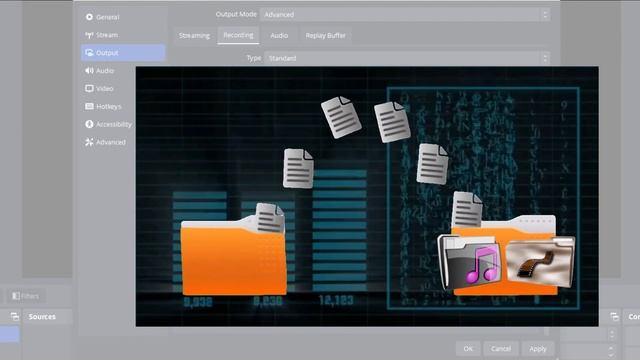Click the 8,030 chart value
The width and height of the screenshot is (640, 360).
click(x=267, y=302)
